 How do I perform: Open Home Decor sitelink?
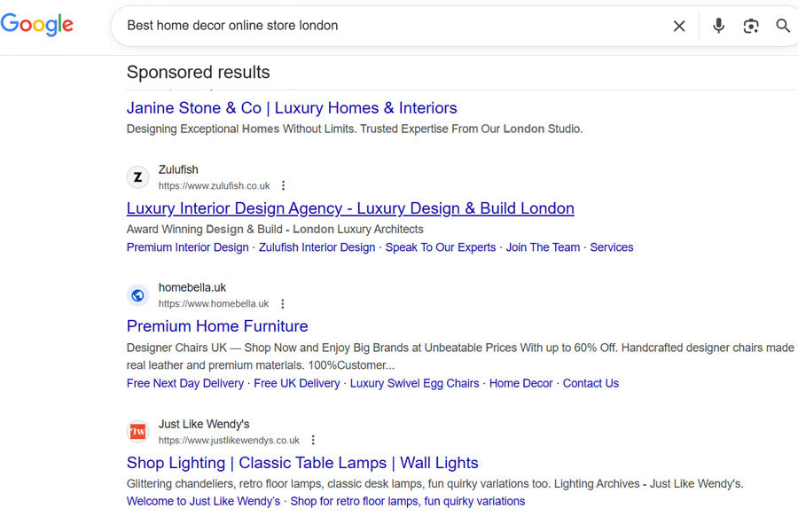pyautogui.click(x=521, y=383)
